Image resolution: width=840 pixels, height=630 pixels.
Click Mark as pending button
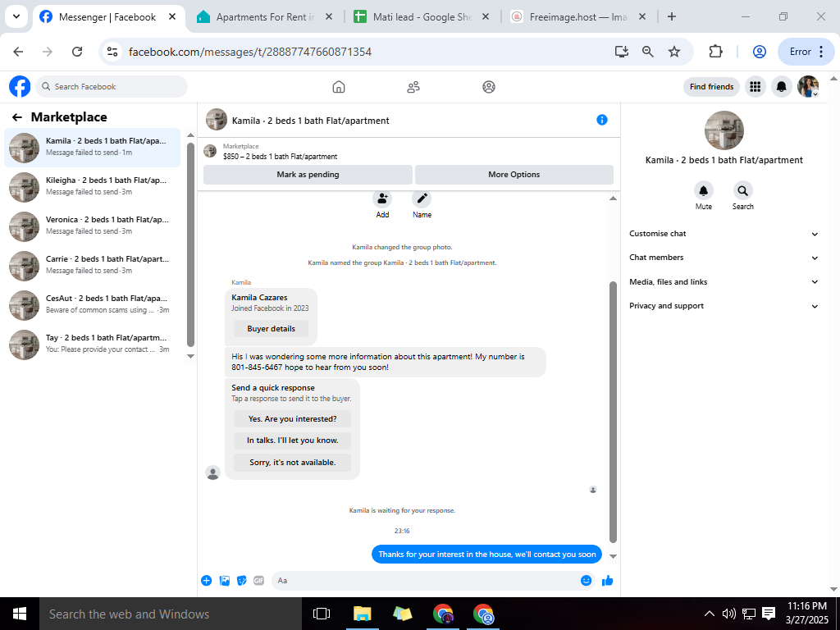[x=308, y=175]
